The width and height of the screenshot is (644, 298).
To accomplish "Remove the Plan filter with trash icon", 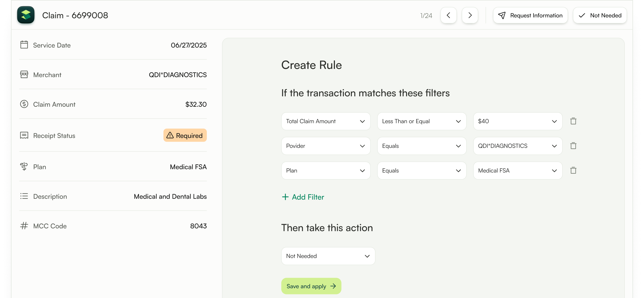I will [573, 170].
